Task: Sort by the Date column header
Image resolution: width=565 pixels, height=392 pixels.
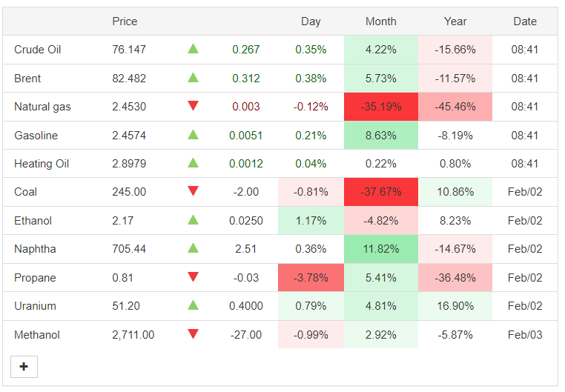Action: [x=525, y=21]
